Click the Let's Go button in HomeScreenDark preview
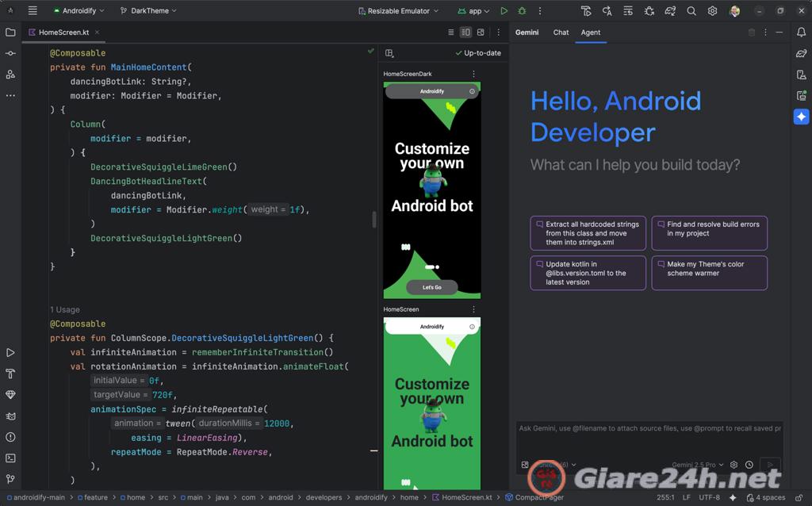This screenshot has height=506, width=812. pos(431,287)
